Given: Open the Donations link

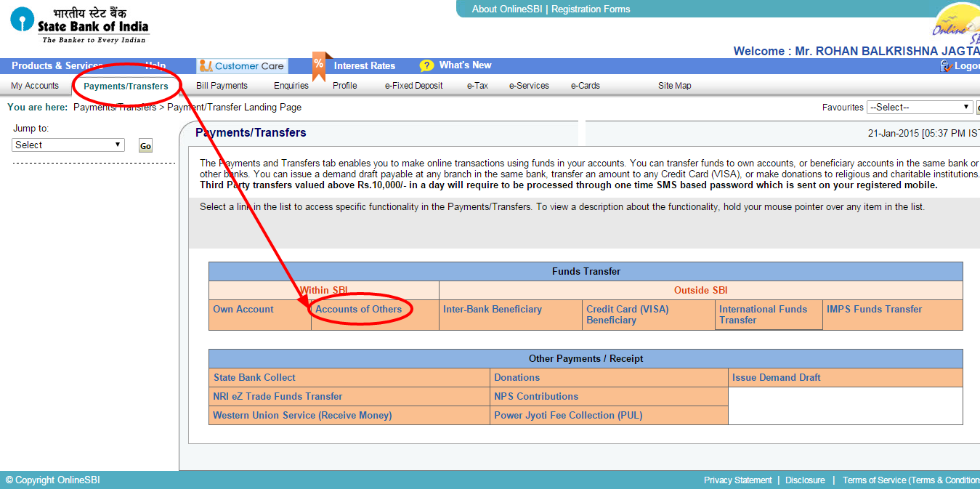Looking at the screenshot, I should point(517,377).
